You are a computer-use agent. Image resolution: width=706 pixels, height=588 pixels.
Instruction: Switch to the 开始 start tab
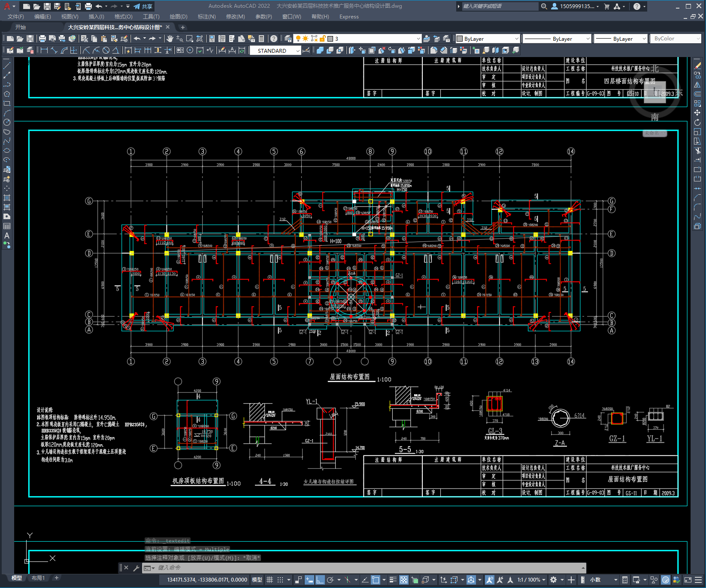tap(21, 27)
